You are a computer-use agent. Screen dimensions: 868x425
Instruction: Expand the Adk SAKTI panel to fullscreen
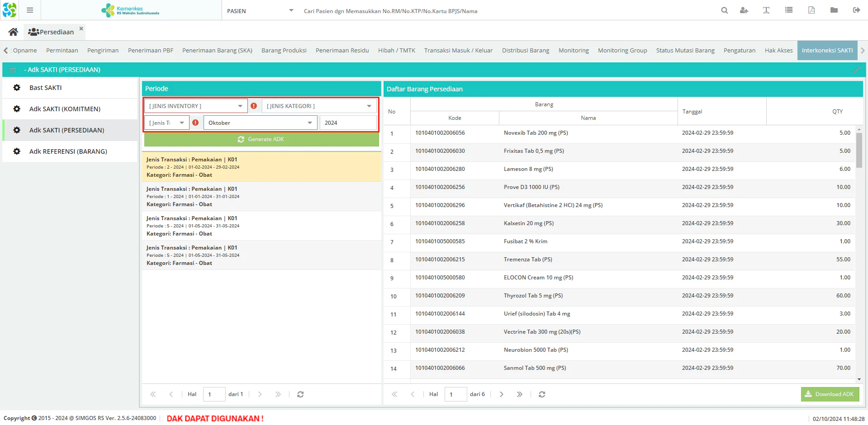(x=856, y=70)
